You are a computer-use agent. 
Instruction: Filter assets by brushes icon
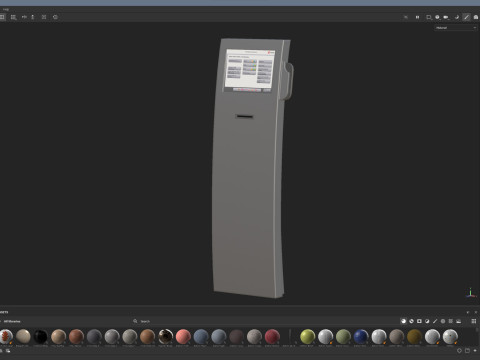435,321
